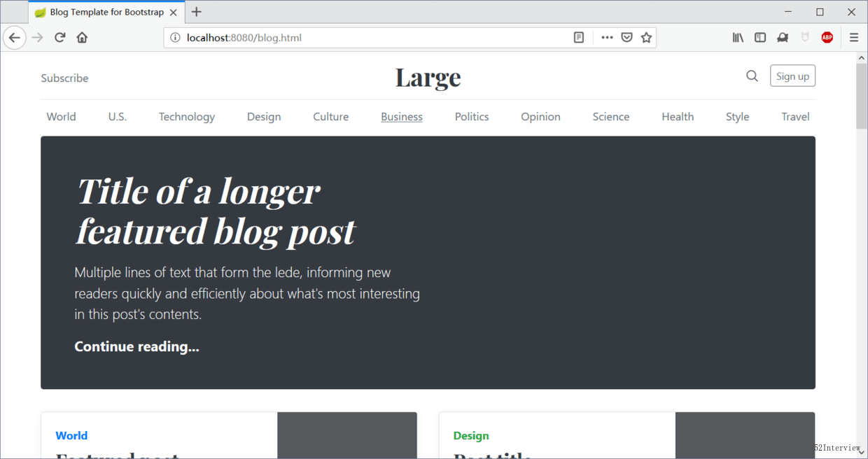Open the blog search magnifier icon
Viewport: 868px width, 459px height.
pos(752,76)
